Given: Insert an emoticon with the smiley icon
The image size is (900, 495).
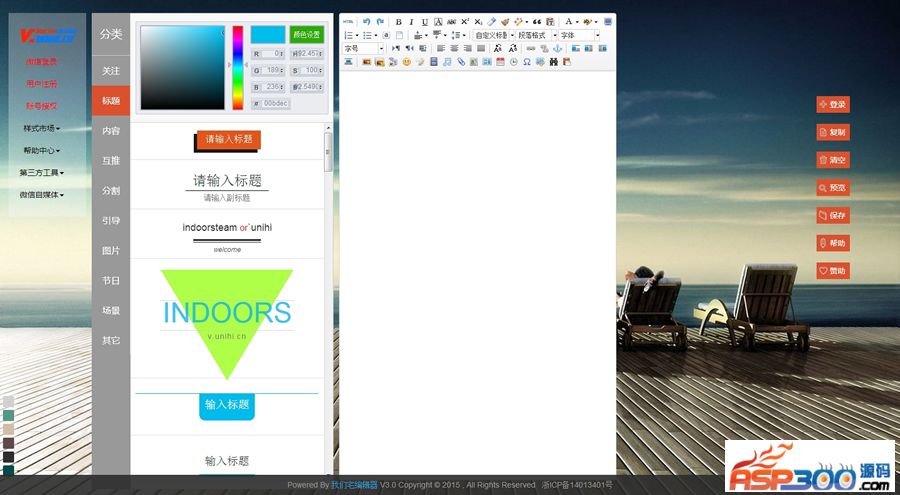Looking at the screenshot, I should (406, 61).
